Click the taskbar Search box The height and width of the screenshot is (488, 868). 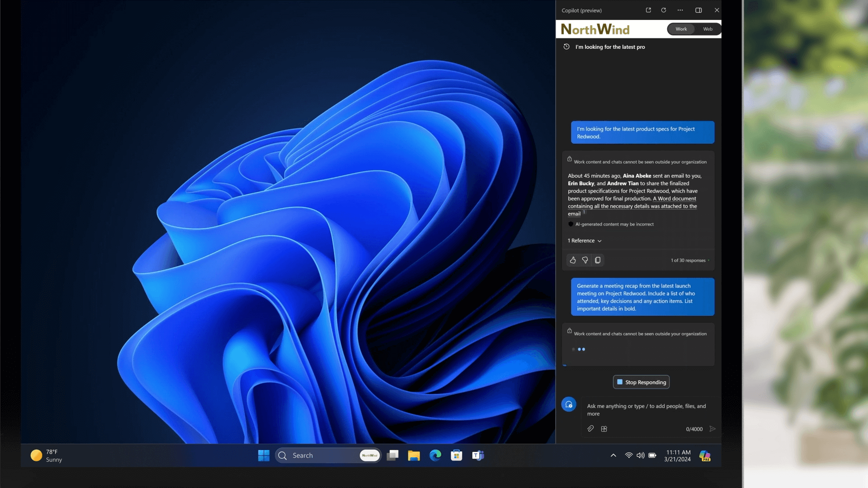tap(328, 455)
